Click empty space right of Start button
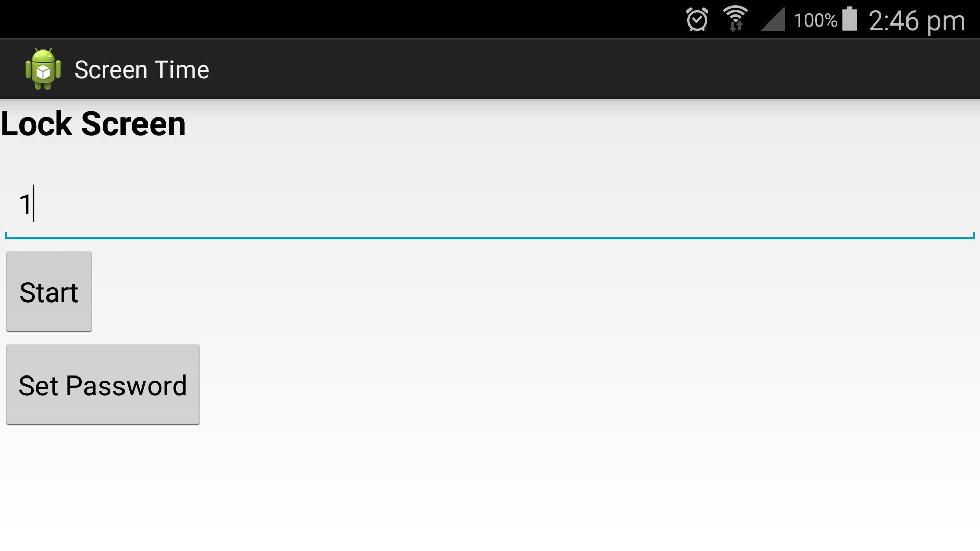 click(x=536, y=291)
